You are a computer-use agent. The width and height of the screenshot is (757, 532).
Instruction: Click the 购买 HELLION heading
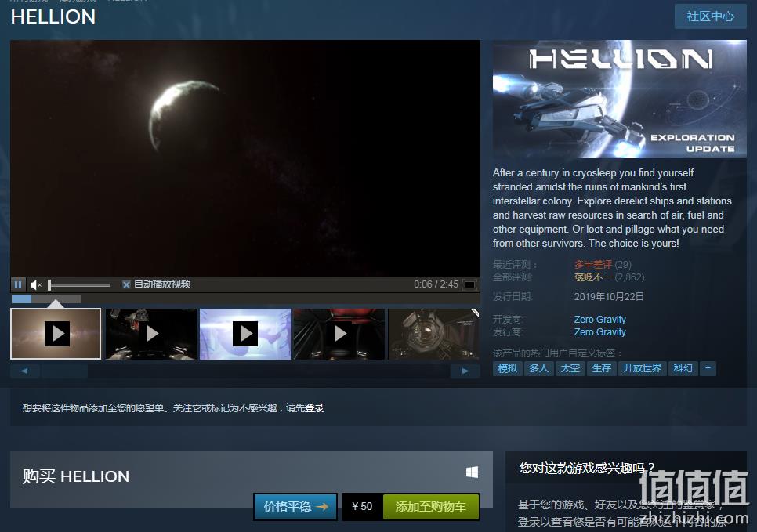76,476
